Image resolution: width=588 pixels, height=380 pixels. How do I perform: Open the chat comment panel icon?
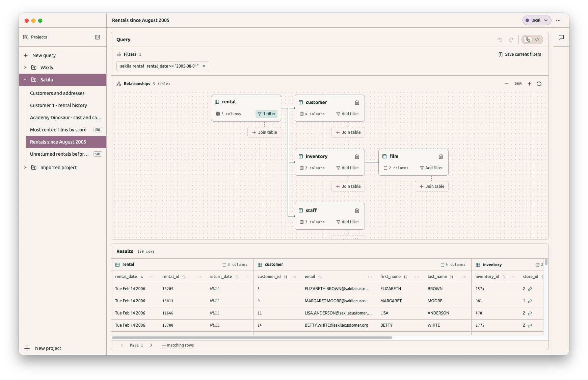point(561,37)
